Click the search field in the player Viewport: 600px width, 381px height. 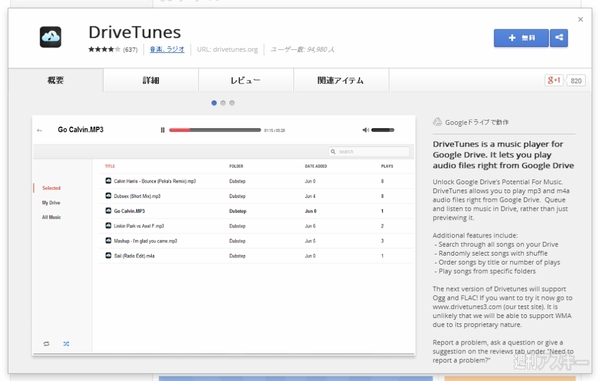click(x=369, y=151)
